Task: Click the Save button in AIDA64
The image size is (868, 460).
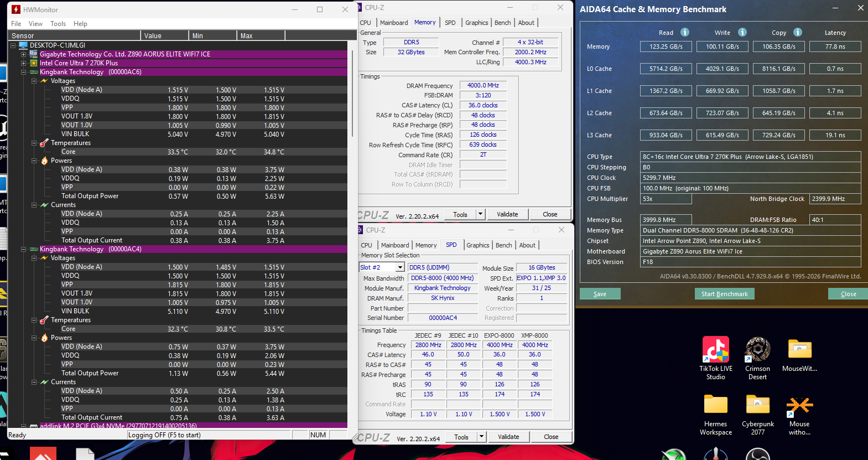Action: (x=600, y=294)
